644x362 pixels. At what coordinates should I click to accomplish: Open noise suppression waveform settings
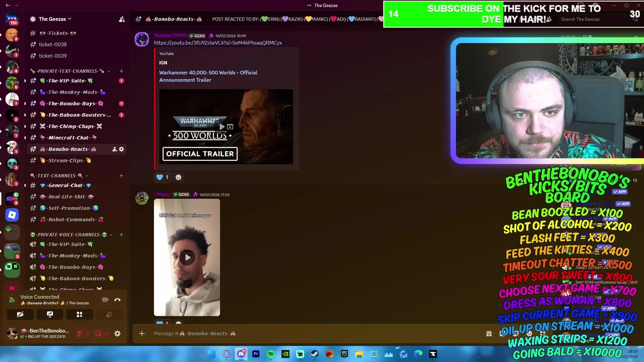click(x=105, y=300)
